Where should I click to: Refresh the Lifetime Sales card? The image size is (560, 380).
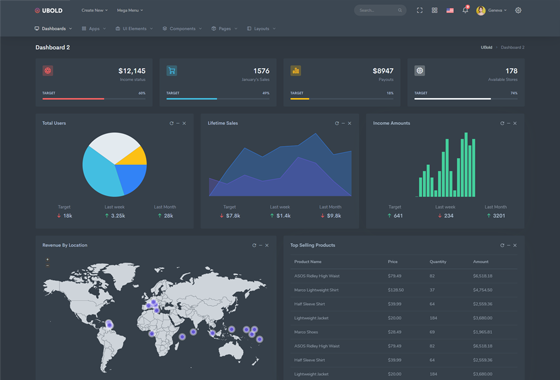[337, 123]
